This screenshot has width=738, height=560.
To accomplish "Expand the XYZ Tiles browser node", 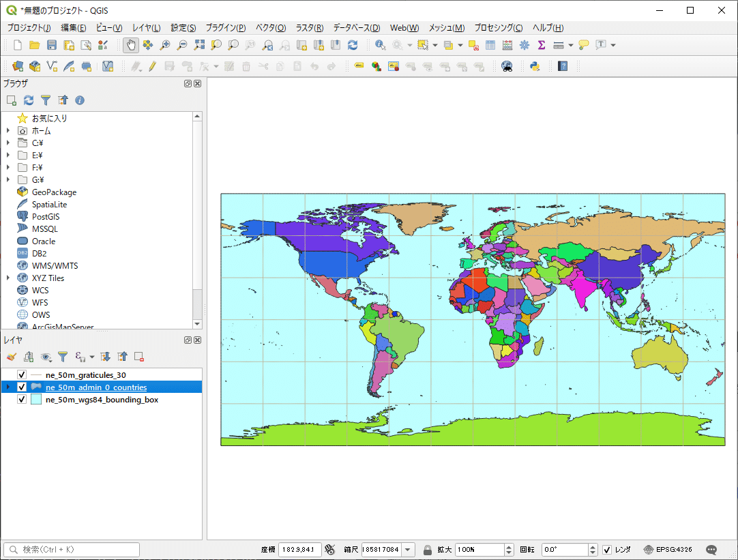I will click(8, 278).
